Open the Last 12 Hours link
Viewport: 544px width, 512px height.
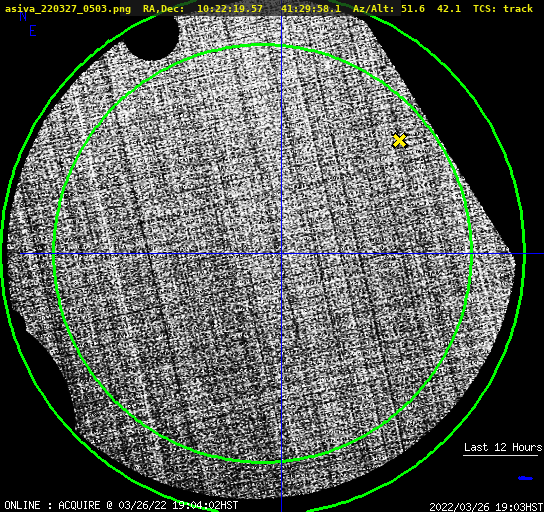503,447
